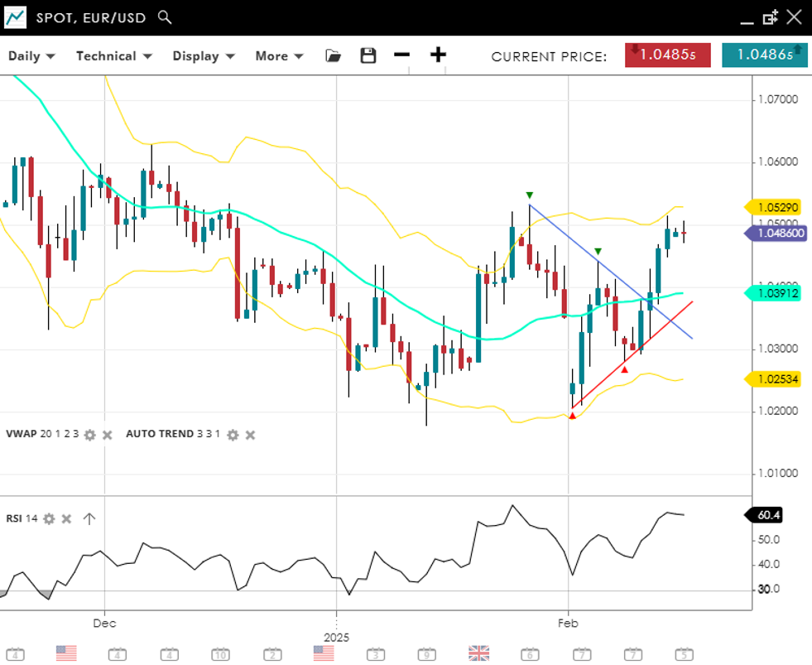This screenshot has height=665, width=812.
Task: Open RSI indicator settings gear
Action: click(49, 519)
